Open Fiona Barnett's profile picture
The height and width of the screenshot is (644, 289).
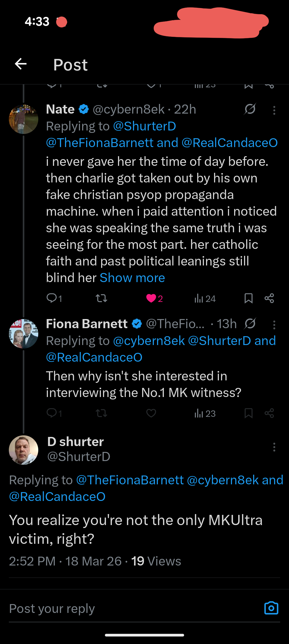click(24, 334)
